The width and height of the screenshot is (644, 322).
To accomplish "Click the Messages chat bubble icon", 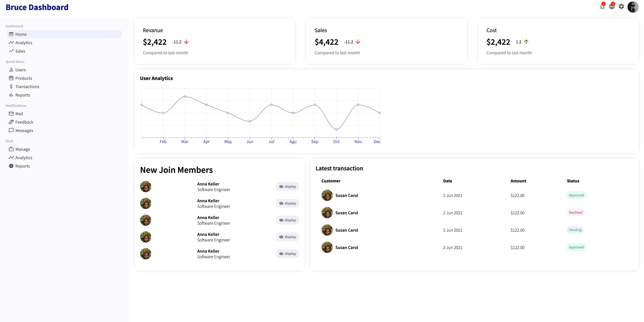I will [x=11, y=130].
